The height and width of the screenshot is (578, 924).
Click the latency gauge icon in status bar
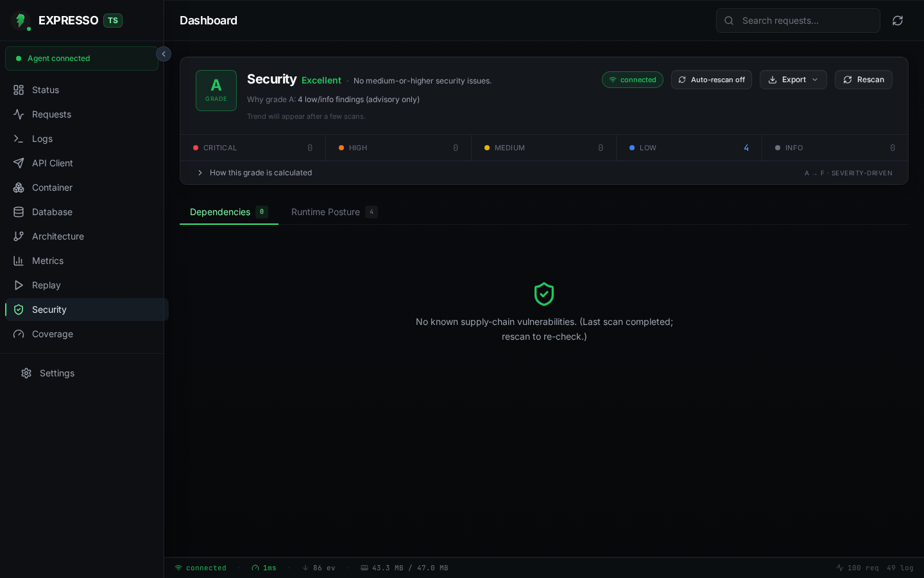pyautogui.click(x=255, y=568)
